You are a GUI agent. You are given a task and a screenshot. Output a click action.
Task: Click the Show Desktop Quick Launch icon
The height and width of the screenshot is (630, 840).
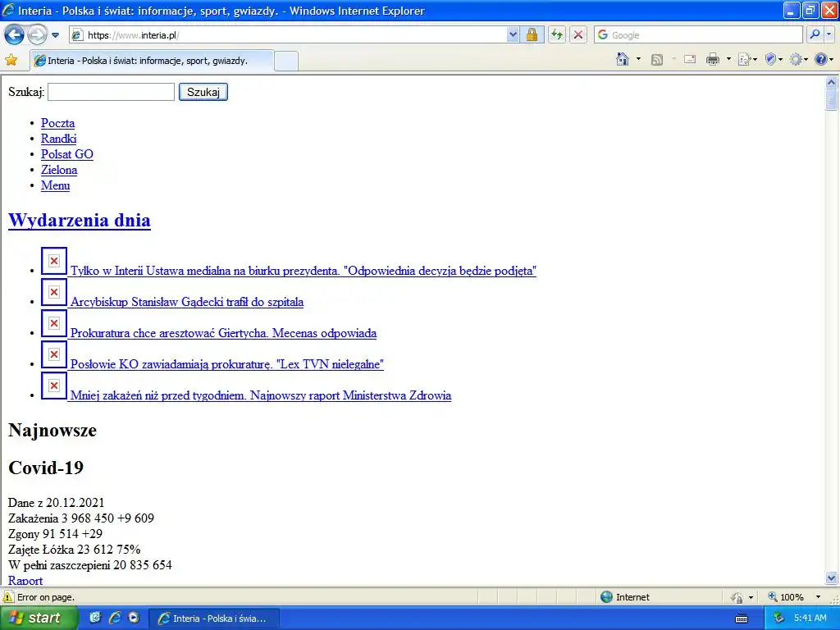[x=95, y=618]
